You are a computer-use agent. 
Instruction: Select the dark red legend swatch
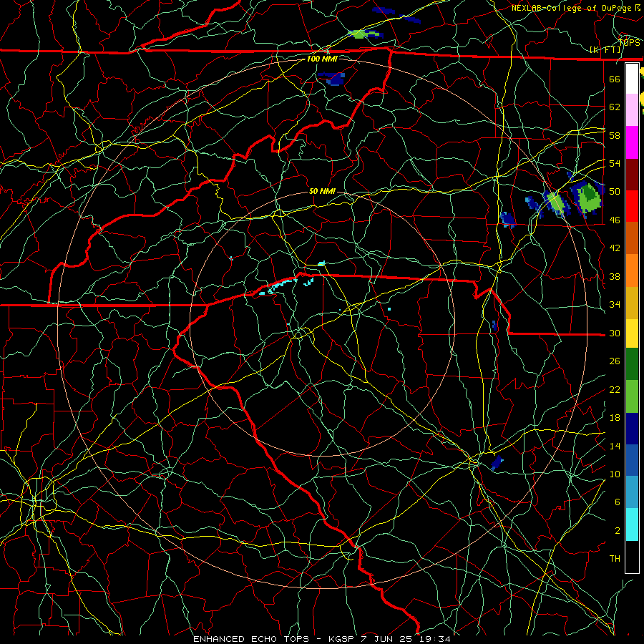click(x=632, y=175)
